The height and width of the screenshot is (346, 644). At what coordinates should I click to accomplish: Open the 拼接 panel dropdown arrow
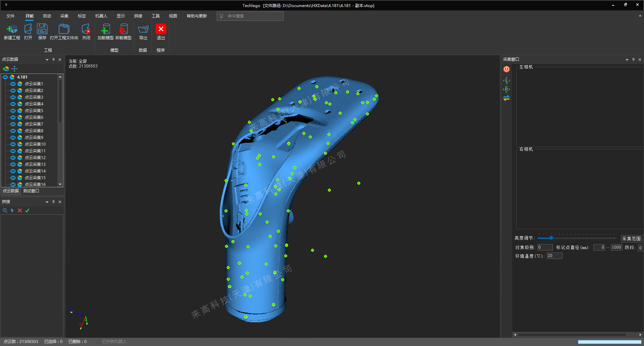click(x=47, y=202)
